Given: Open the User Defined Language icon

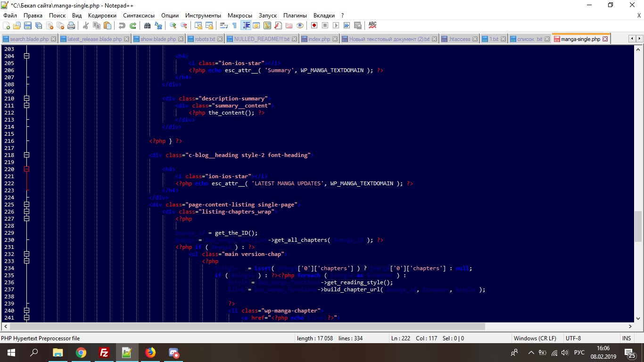Looking at the screenshot, I should pos(256,25).
